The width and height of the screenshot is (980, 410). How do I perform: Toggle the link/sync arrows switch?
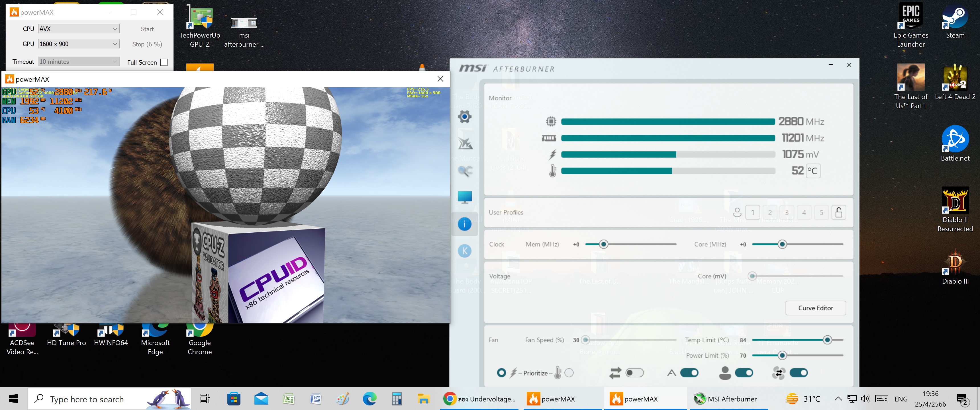634,373
